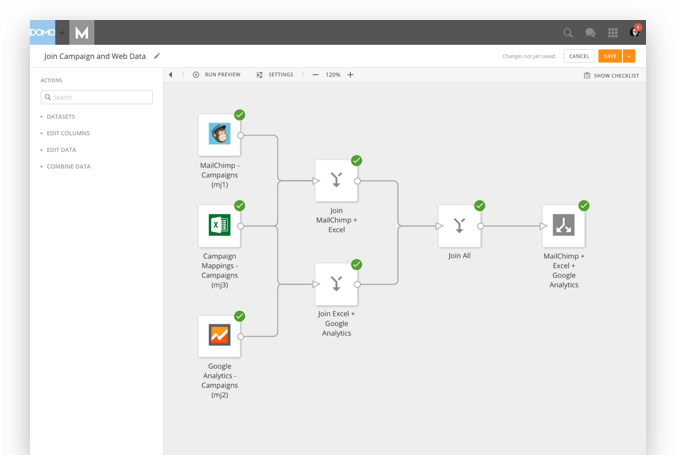Select the Join MailChimp + Excel node

(x=336, y=181)
